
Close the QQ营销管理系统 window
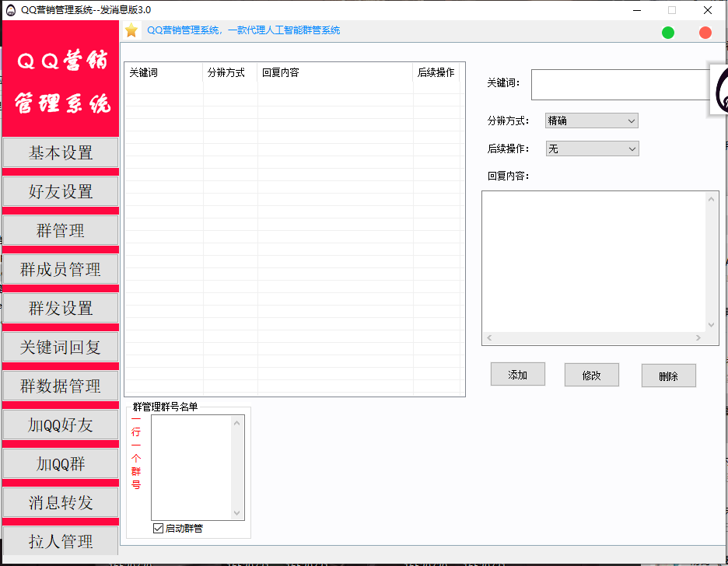click(x=708, y=10)
